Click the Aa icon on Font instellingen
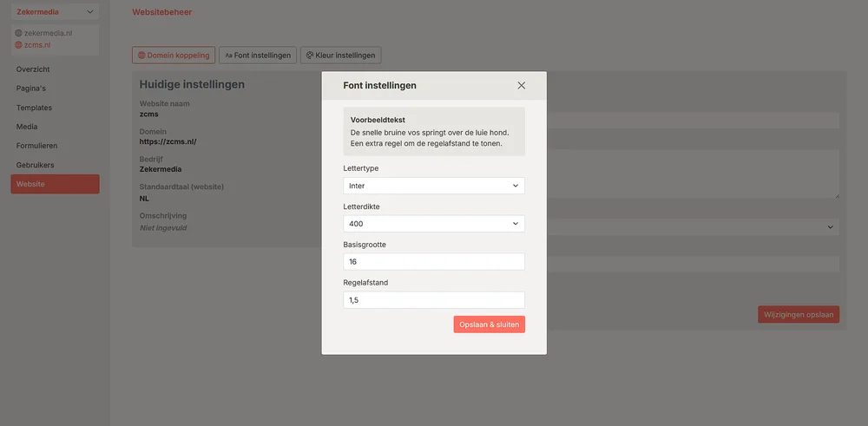 [x=228, y=56]
